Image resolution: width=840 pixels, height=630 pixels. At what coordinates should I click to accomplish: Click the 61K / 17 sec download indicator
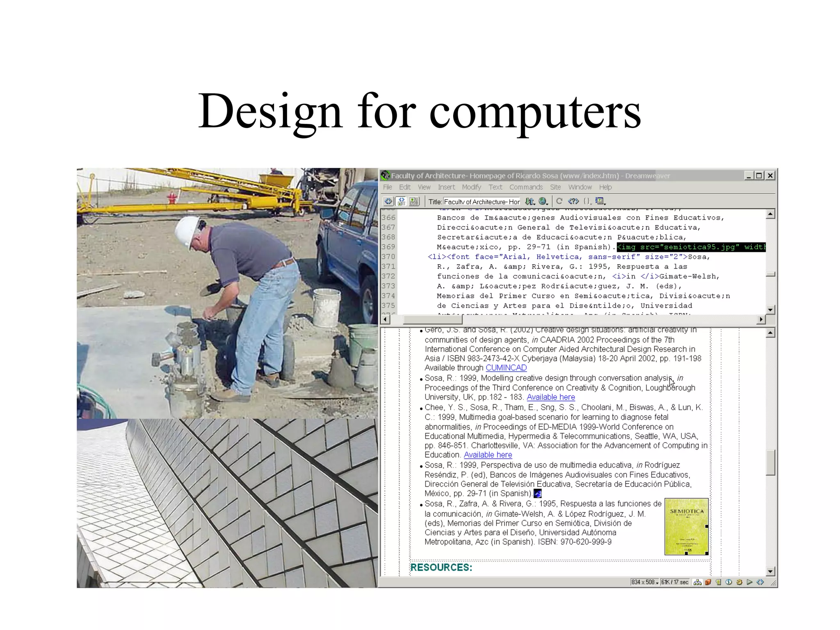coord(675,582)
